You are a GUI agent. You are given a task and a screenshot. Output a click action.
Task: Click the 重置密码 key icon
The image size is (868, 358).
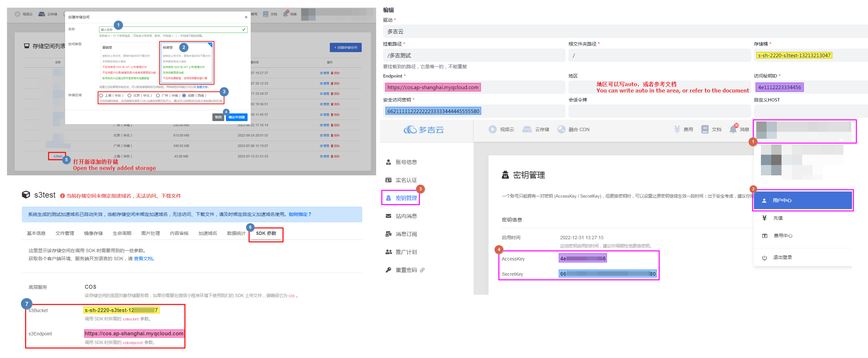click(x=388, y=270)
